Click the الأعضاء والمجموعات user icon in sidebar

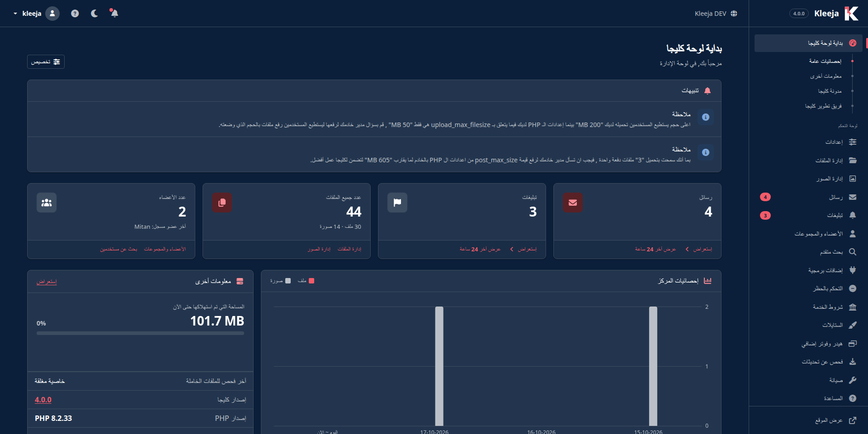pyautogui.click(x=853, y=234)
